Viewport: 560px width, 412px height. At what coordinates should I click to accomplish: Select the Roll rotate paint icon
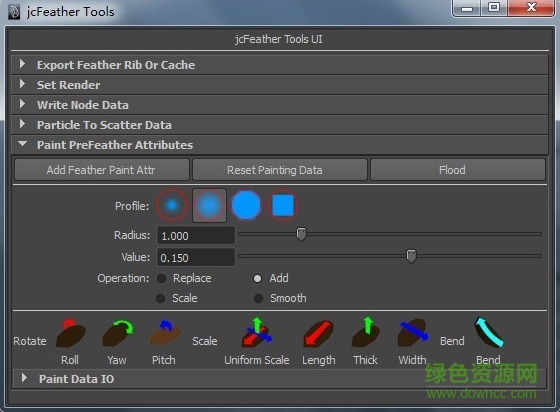(70, 333)
